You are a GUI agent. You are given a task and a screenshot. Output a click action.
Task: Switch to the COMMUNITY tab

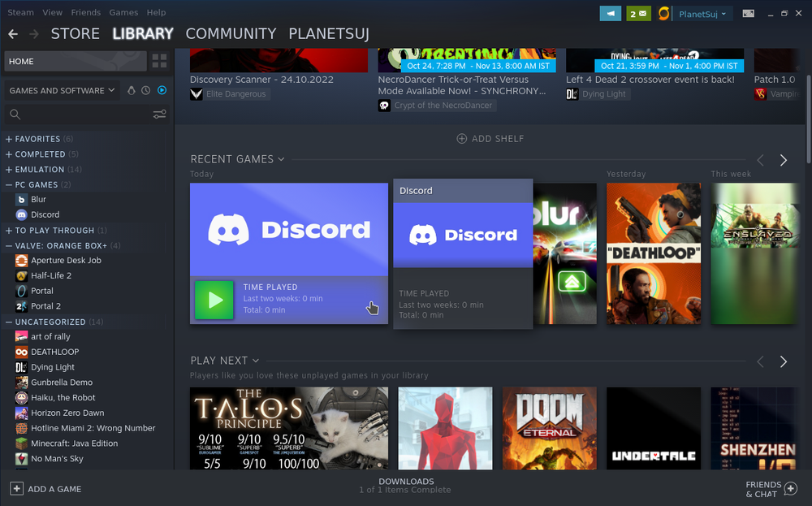[231, 33]
